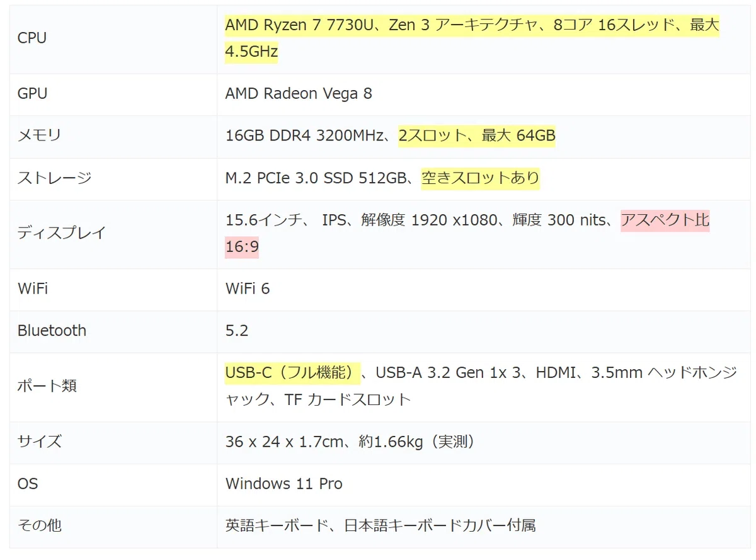This screenshot has height=560, width=756.
Task: Click the pink highlighted アスペクト比 text
Action: pos(665,220)
